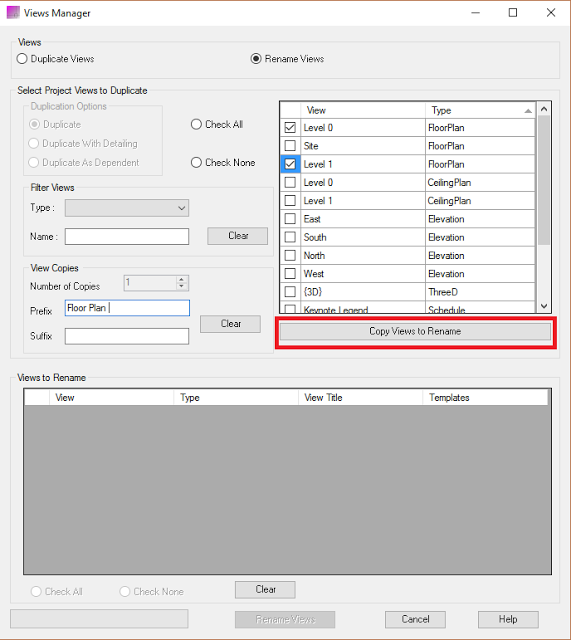The width and height of the screenshot is (571, 640).
Task: Click the Cancel button
Action: click(x=415, y=619)
